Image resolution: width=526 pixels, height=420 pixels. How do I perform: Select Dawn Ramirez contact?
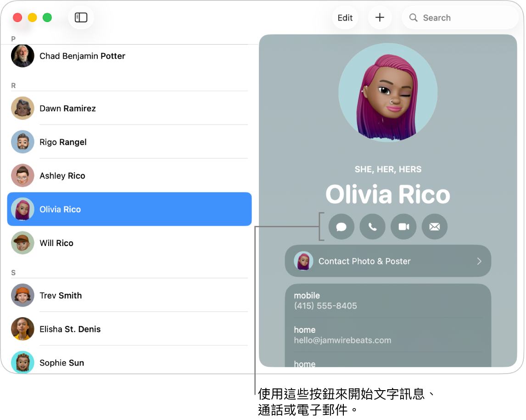pos(129,109)
